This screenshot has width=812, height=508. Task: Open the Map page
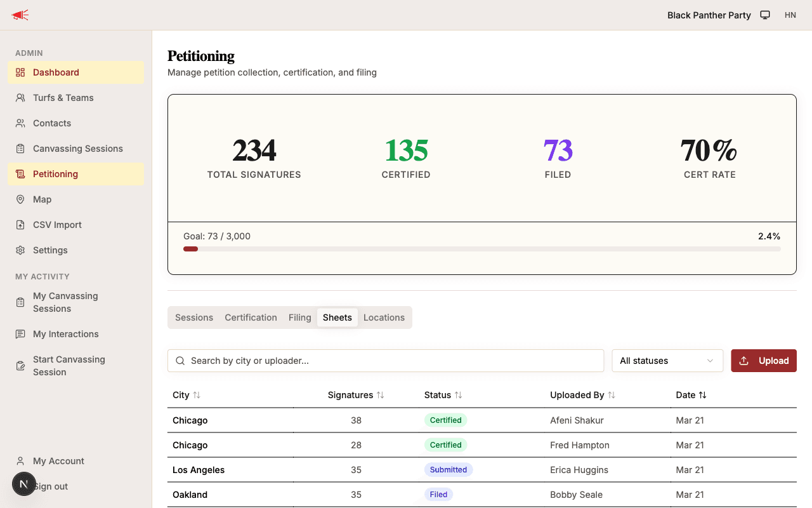pyautogui.click(x=76, y=199)
